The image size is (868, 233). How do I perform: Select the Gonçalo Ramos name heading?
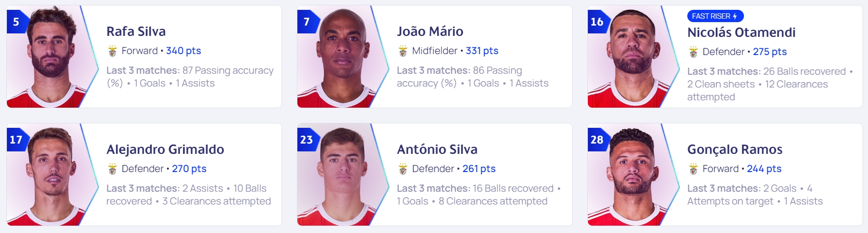(x=735, y=149)
